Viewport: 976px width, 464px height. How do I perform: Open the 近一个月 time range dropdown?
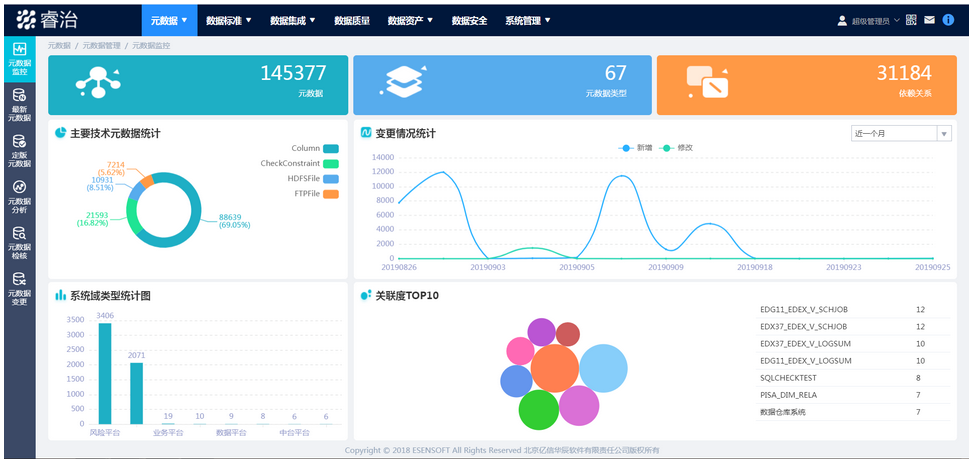tap(900, 133)
